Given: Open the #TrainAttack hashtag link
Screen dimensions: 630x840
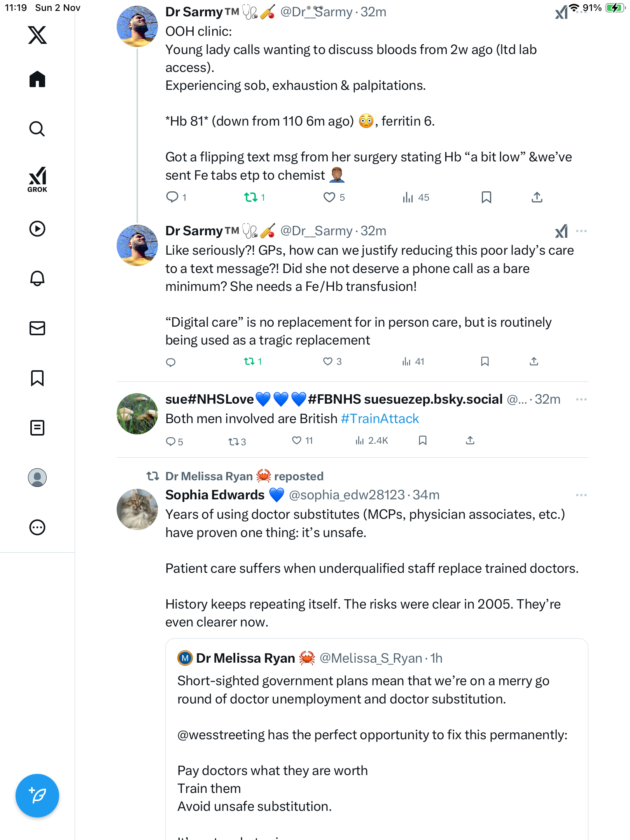Looking at the screenshot, I should [x=380, y=419].
